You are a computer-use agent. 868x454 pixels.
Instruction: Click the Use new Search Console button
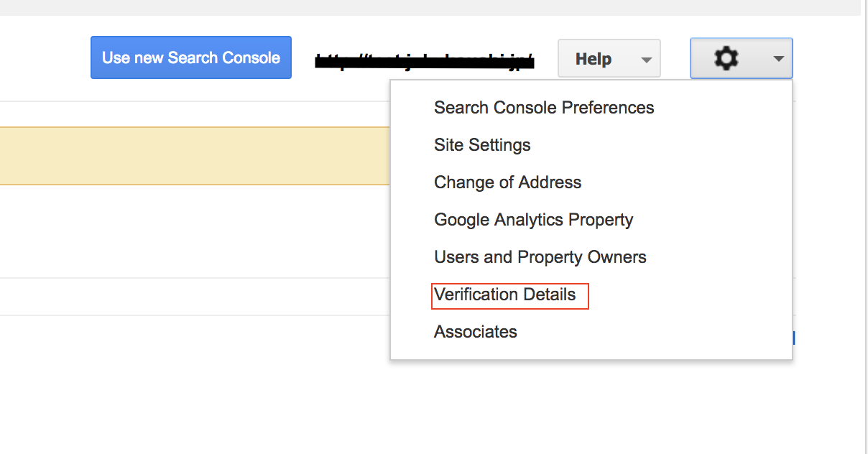[x=191, y=57]
